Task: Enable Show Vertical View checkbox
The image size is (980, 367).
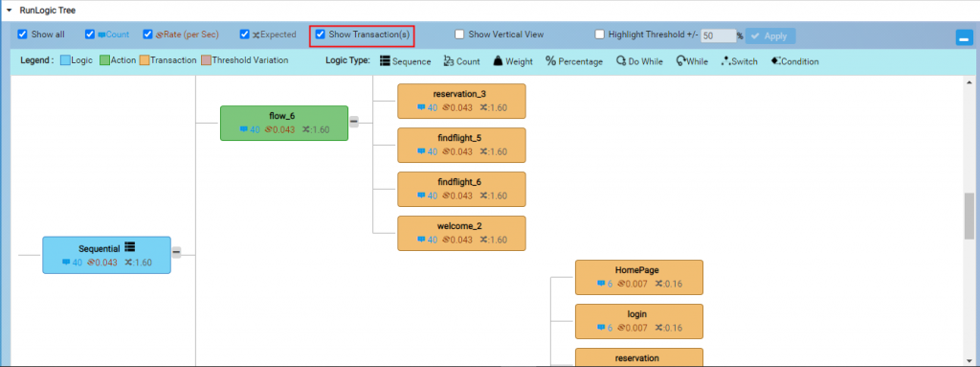Action: click(459, 34)
